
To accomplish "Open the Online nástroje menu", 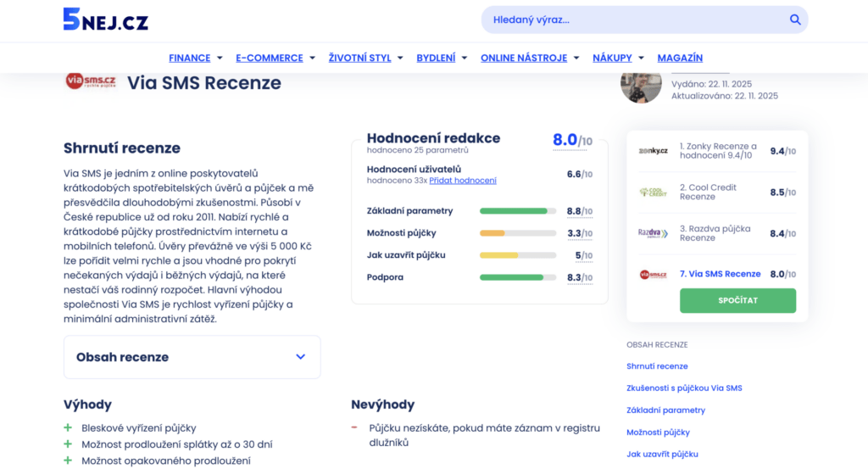I will 530,58.
